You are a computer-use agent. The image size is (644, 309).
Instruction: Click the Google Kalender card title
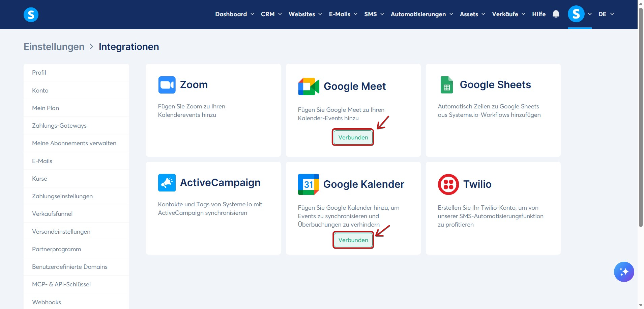point(364,184)
